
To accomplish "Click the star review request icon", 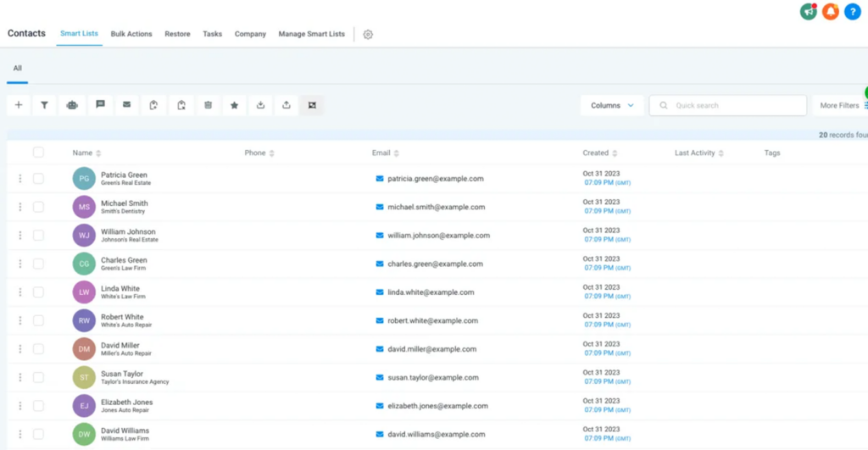I will point(234,105).
